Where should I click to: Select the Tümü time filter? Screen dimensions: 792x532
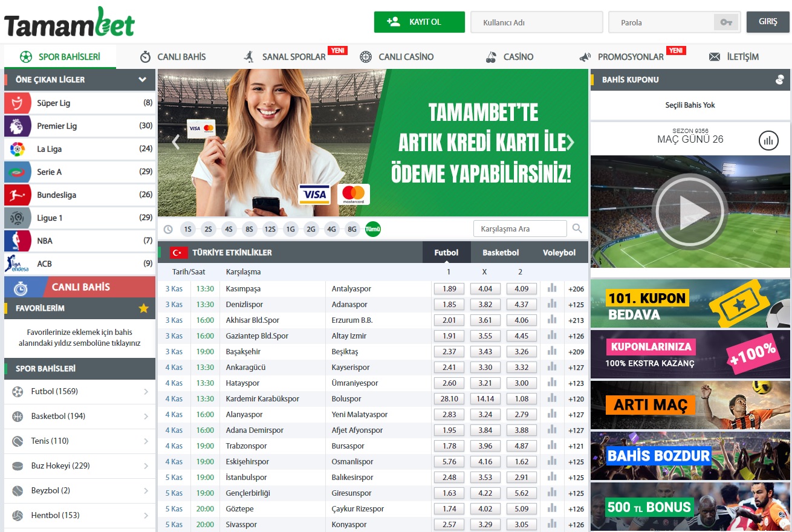[x=373, y=229]
